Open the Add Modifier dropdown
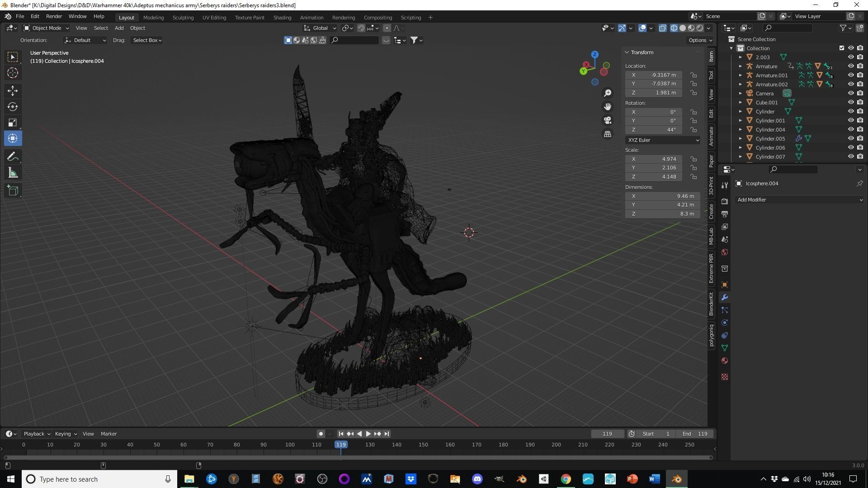Viewport: 868px width, 488px height. (799, 200)
